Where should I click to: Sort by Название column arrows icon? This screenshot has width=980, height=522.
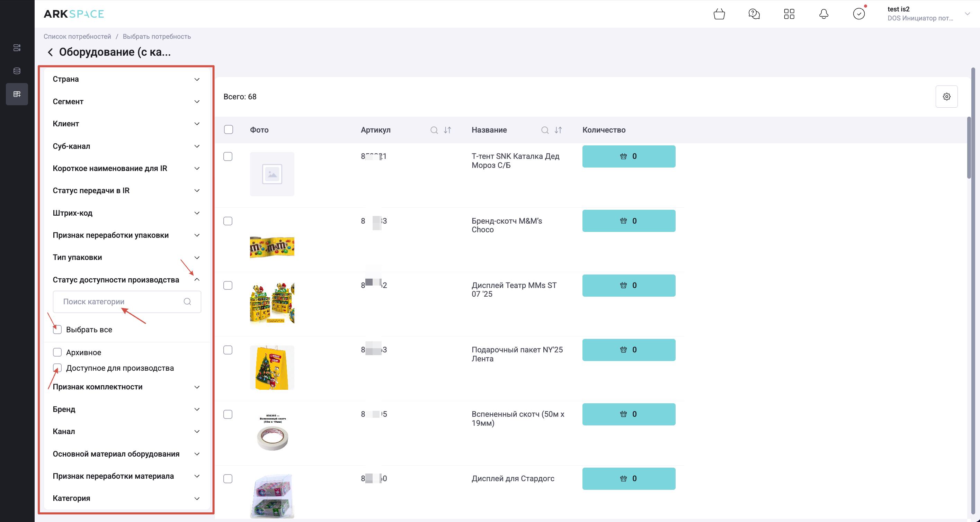pos(558,130)
